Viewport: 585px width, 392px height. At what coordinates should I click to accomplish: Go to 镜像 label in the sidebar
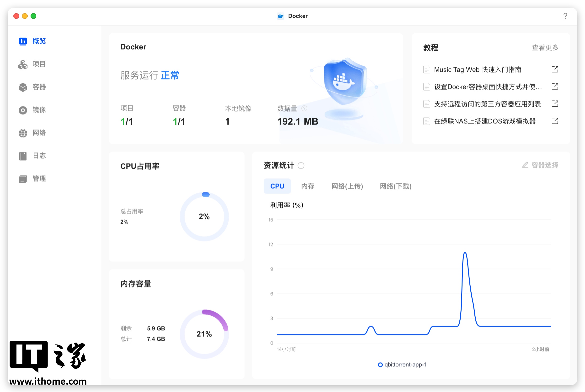[39, 110]
